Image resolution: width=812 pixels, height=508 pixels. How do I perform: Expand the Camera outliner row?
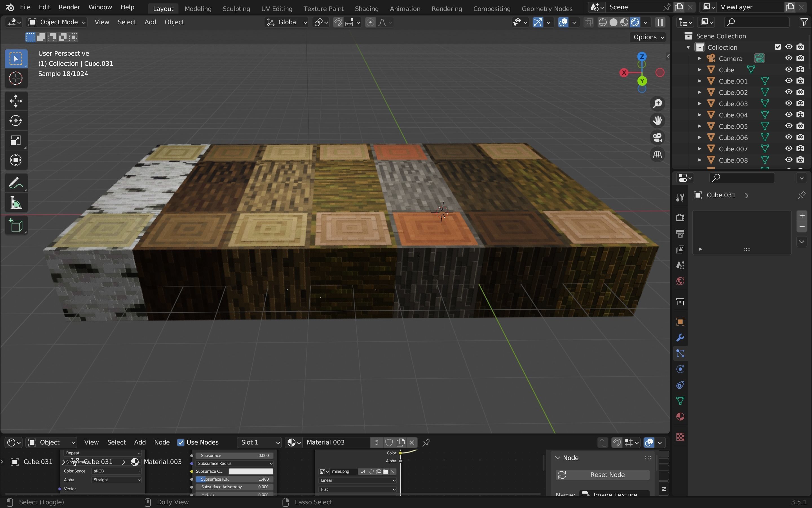click(700, 58)
